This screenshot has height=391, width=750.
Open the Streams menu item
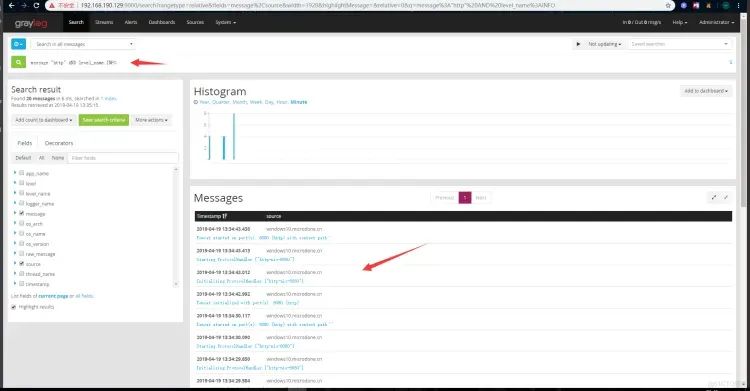104,22
